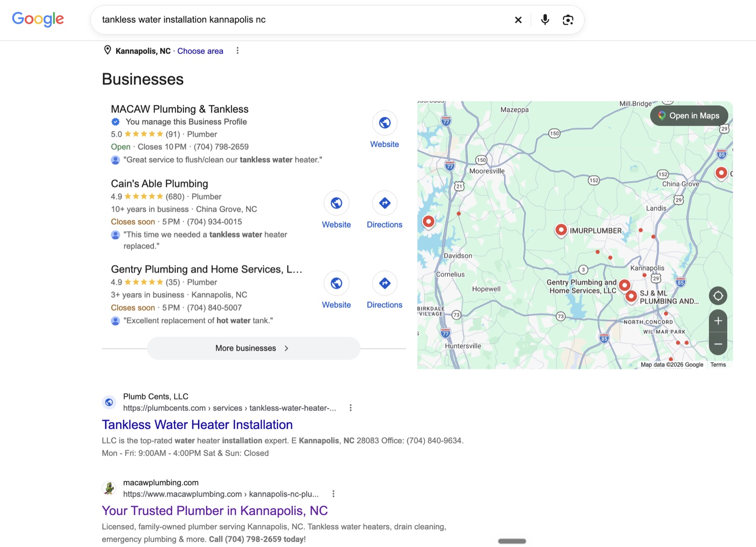Screen dimensions: 756x547
Task: Click Cain's Able (680) review count
Action: [x=175, y=197]
